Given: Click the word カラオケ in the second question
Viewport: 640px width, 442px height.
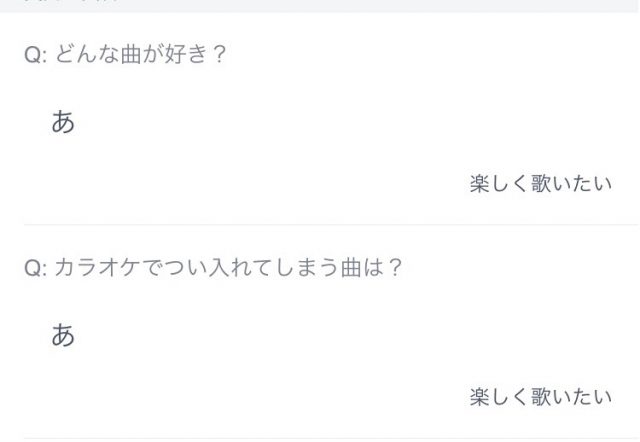Looking at the screenshot, I should pos(97,268).
